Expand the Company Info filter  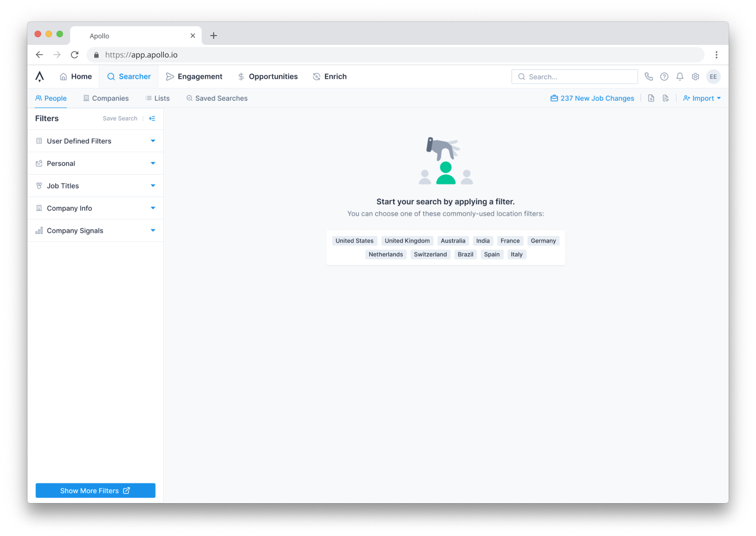tap(95, 209)
